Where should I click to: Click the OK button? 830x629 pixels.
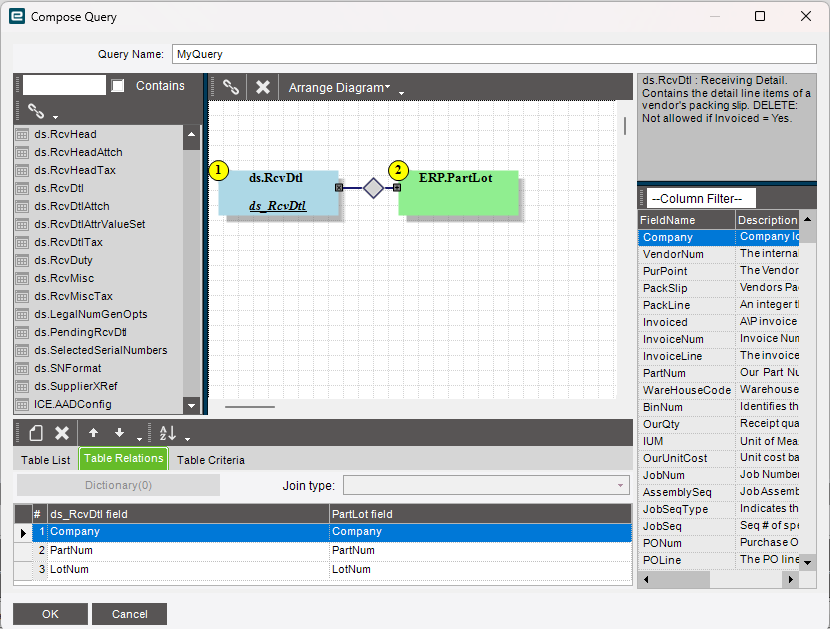click(50, 614)
